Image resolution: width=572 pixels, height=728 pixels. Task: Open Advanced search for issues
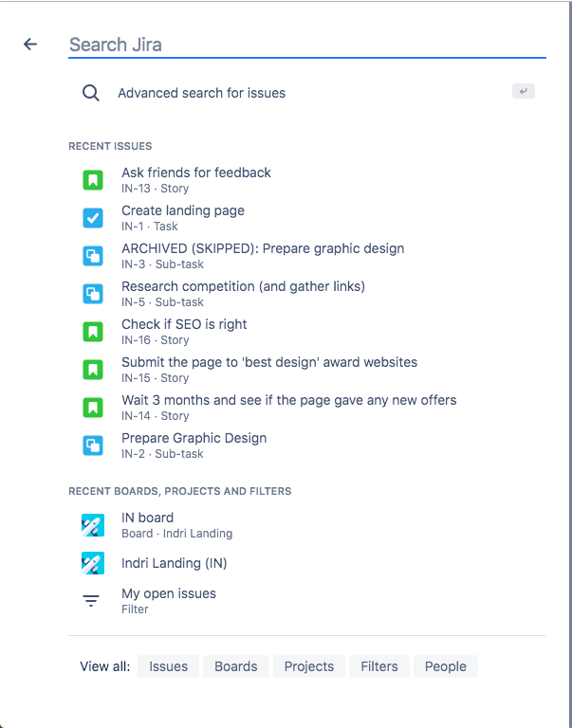pyautogui.click(x=307, y=93)
